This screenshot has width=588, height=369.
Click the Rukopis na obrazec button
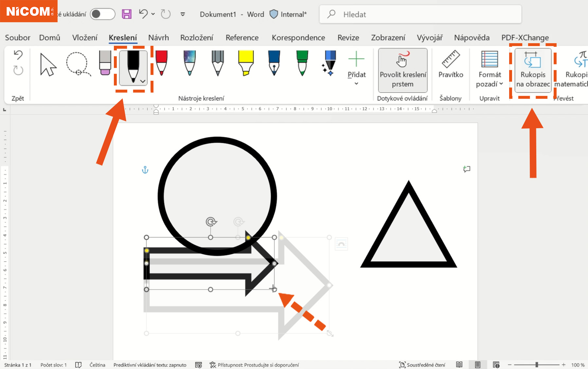tap(533, 70)
